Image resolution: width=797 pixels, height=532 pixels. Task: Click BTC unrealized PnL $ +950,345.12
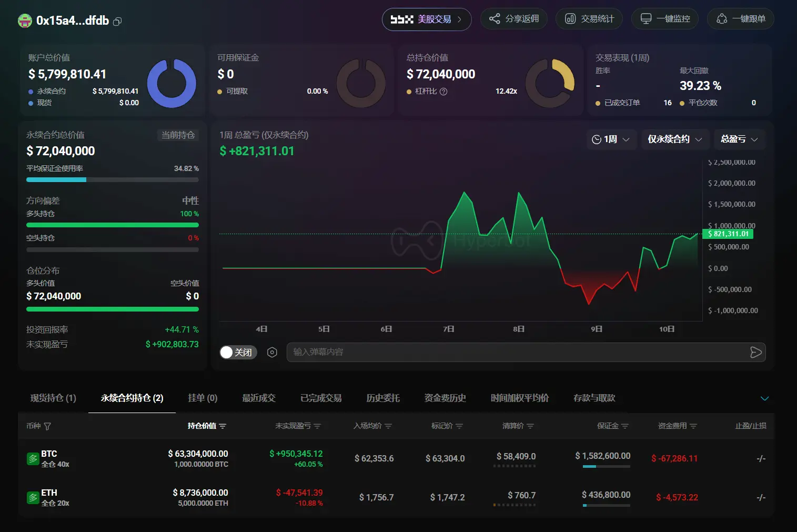[296, 454]
